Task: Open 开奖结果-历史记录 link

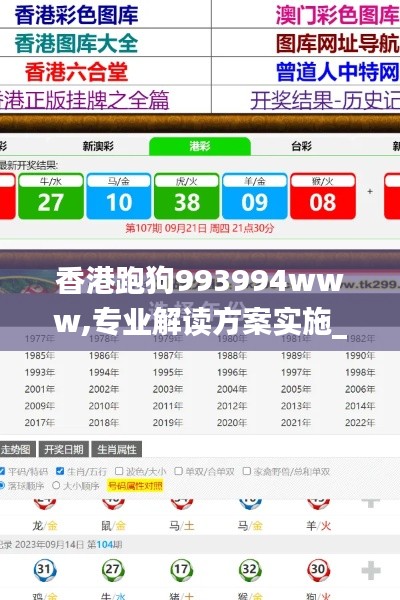Action: point(325,101)
